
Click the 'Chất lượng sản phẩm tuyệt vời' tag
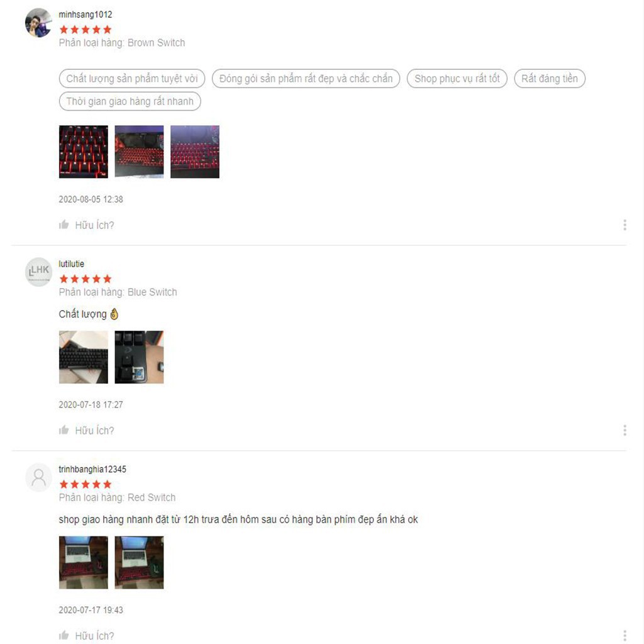132,79
